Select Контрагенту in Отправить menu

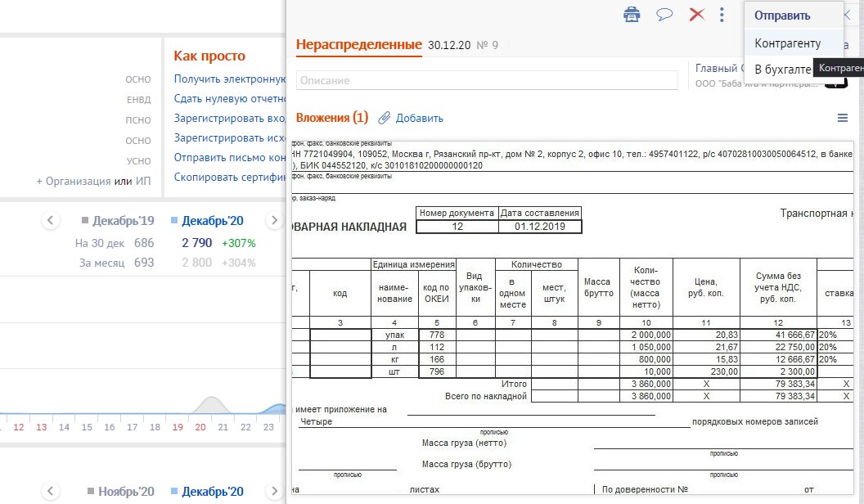tap(788, 43)
